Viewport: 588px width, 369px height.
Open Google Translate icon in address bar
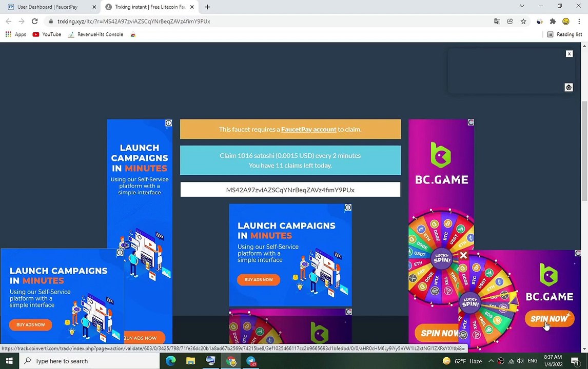(497, 22)
